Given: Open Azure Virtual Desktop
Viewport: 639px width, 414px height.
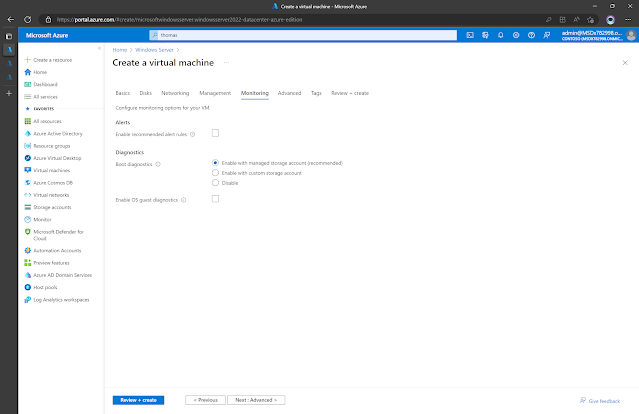Looking at the screenshot, I should point(53,158).
